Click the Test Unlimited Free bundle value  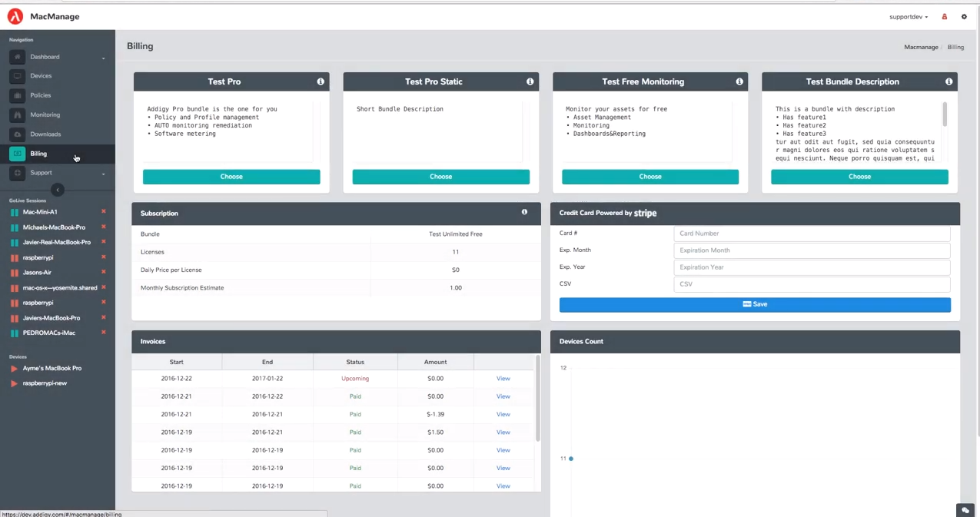[456, 234]
